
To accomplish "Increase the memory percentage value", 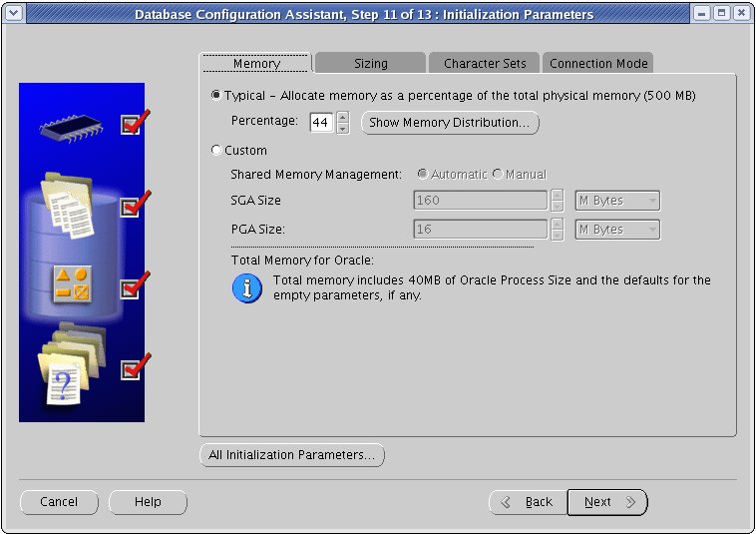I will [x=343, y=118].
